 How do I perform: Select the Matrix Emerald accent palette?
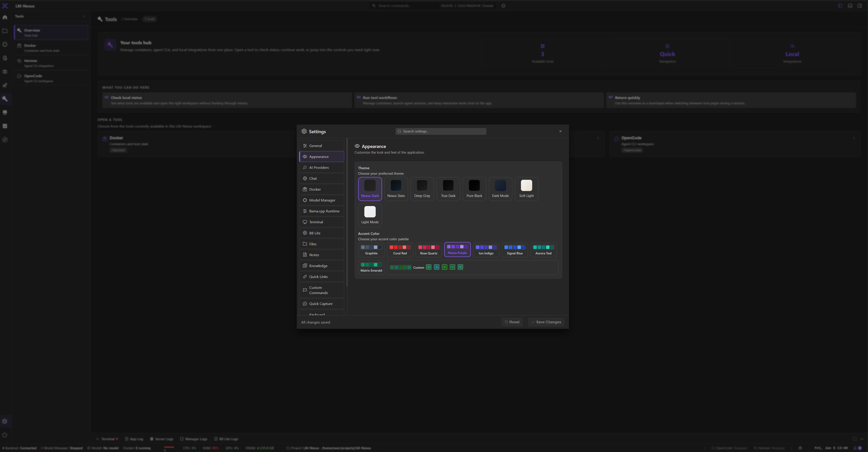point(371,267)
